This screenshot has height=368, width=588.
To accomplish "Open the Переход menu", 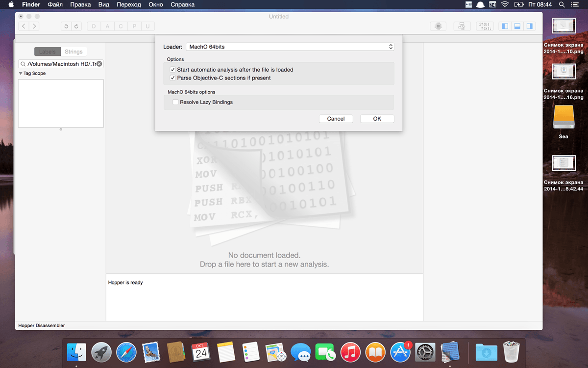I will (129, 4).
